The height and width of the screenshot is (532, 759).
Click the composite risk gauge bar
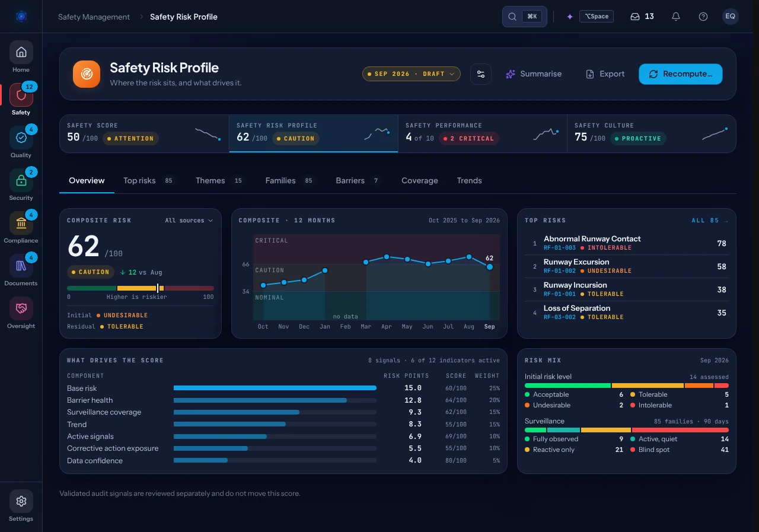pos(141,288)
